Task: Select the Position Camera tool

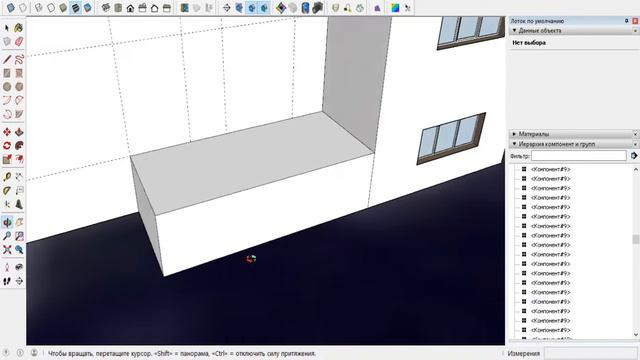Action: tap(7, 267)
